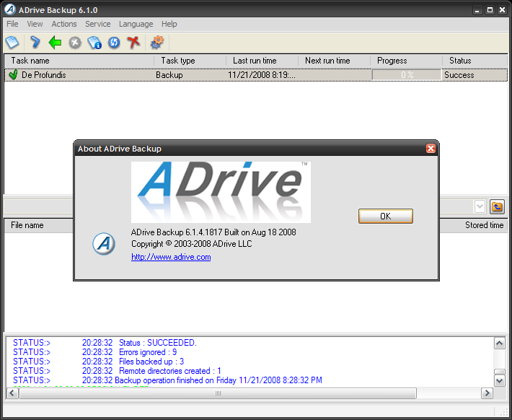Click the red delete task X icon
This screenshot has height=420, width=512.
click(x=133, y=43)
